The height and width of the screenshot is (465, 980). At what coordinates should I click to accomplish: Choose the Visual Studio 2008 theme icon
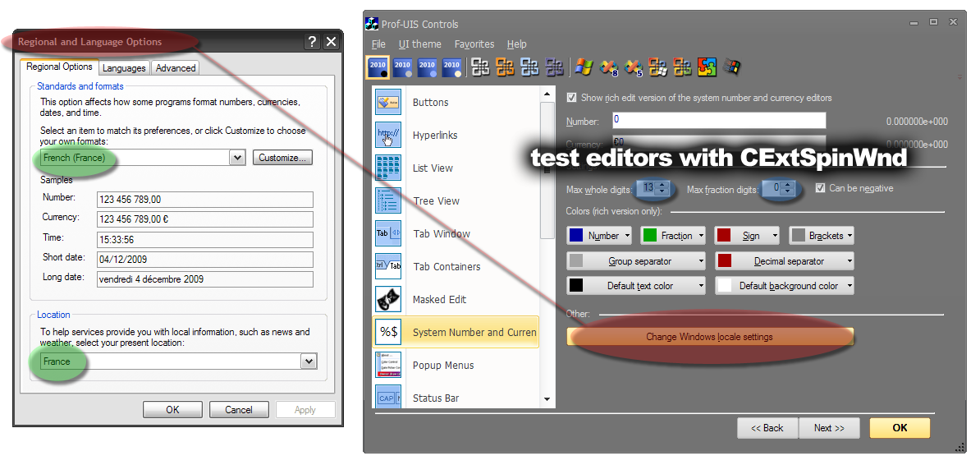(x=609, y=67)
